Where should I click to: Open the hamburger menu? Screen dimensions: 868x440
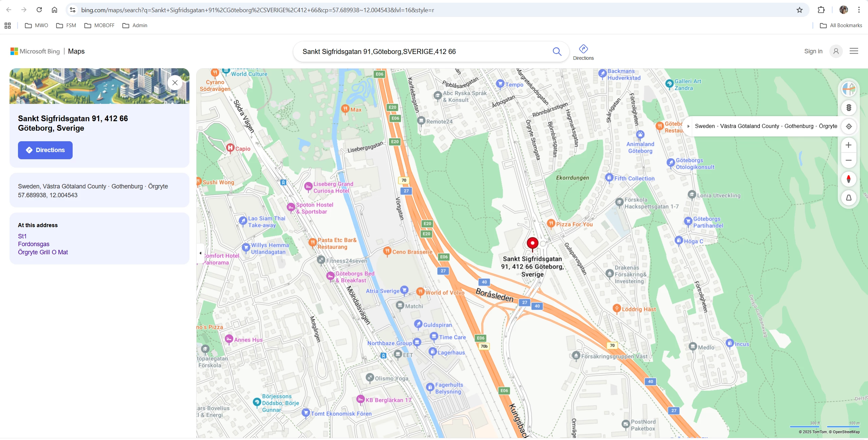[x=853, y=51]
